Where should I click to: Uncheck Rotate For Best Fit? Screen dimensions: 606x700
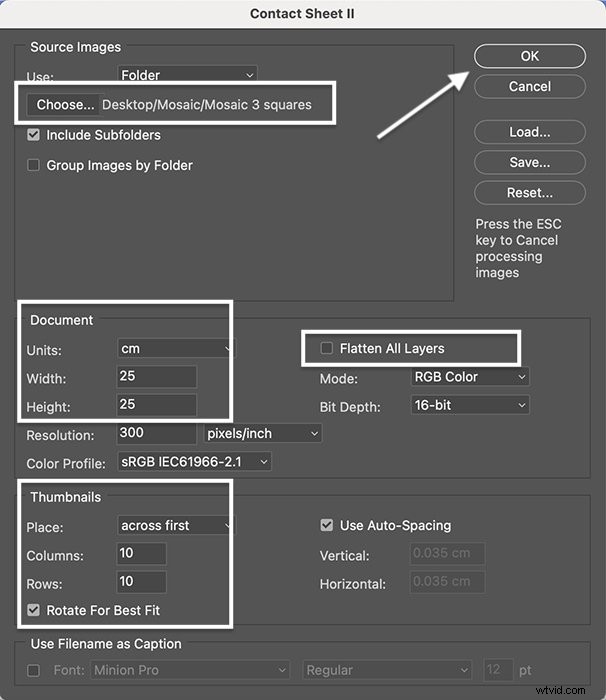[34, 610]
